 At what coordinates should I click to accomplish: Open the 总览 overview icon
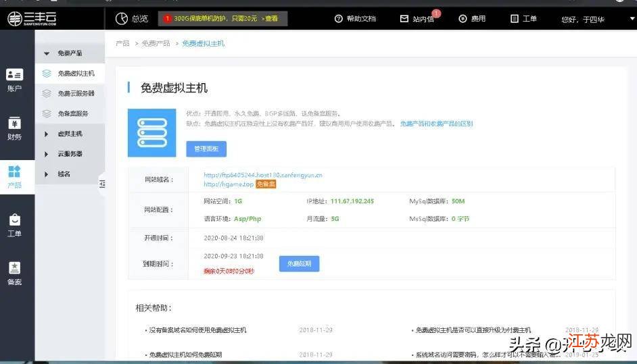point(122,19)
